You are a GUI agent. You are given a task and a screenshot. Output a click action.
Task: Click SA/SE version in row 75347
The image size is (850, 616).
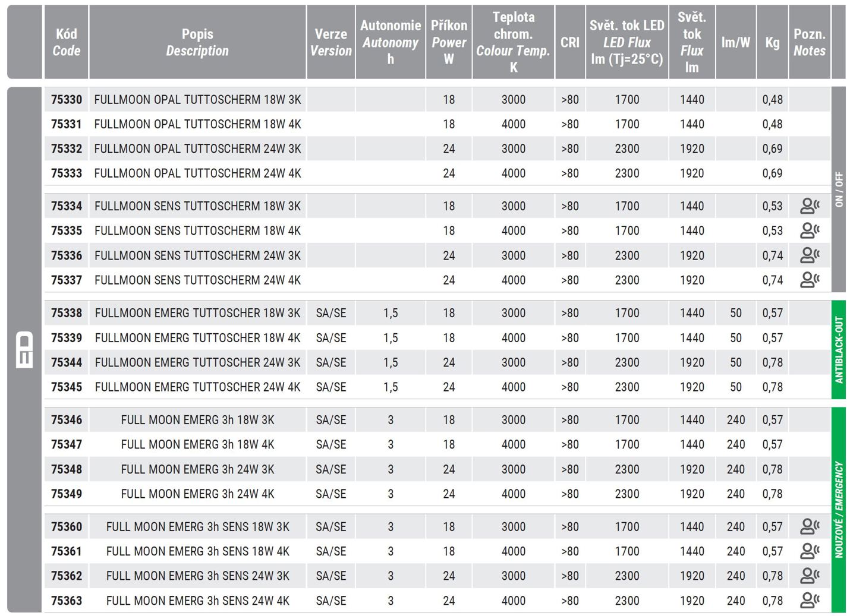click(331, 444)
